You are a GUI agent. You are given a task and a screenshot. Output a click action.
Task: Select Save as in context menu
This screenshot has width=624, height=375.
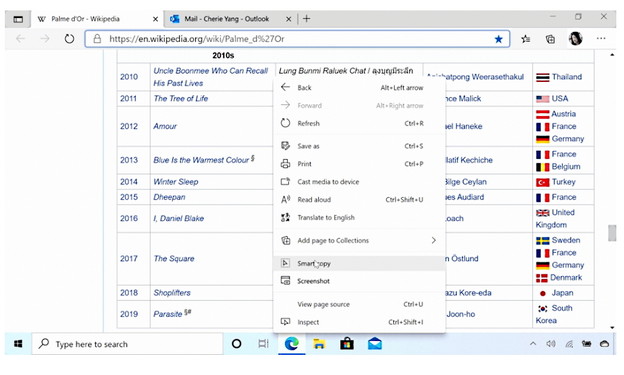coord(359,146)
